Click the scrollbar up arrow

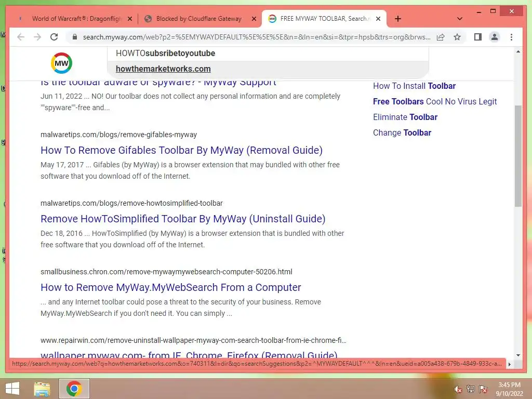[518, 51]
